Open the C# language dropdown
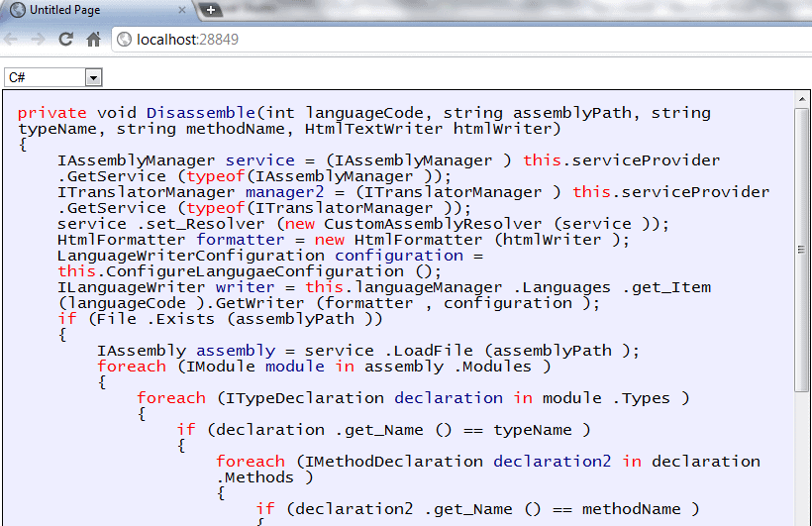The width and height of the screenshot is (812, 526). (52, 77)
